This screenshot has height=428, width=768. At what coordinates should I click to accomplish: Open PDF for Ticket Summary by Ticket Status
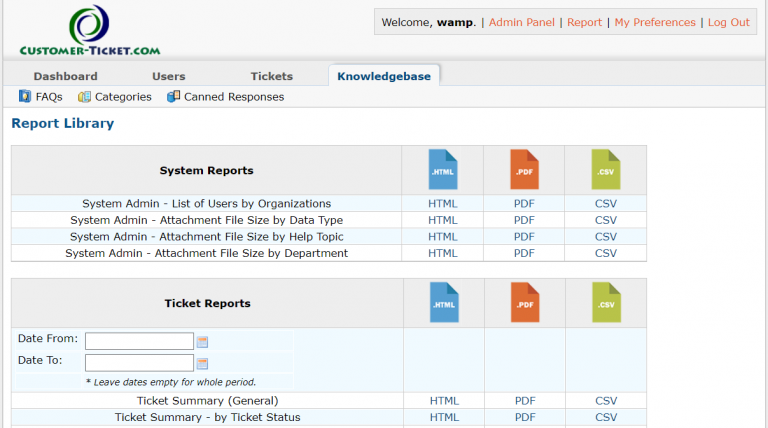(x=525, y=418)
